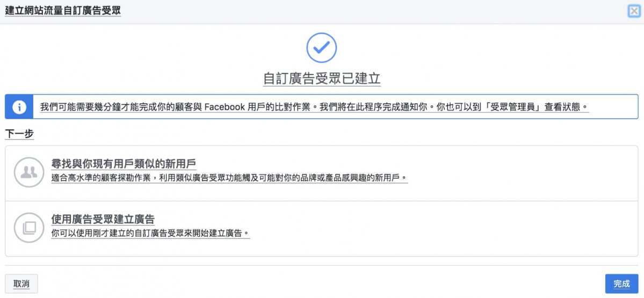
Task: Click the notice sentence starting with 我們可能需要幾分鐘
Action: coord(118,107)
